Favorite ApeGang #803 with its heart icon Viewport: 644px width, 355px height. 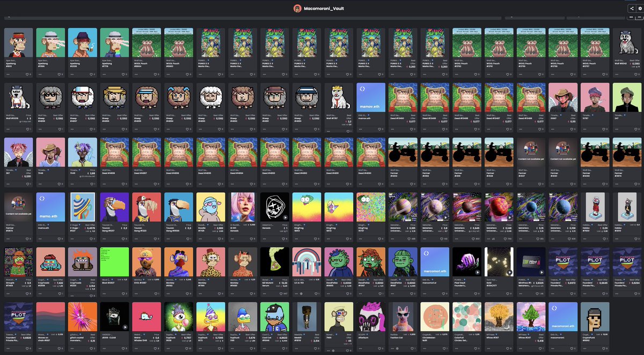tap(26, 74)
